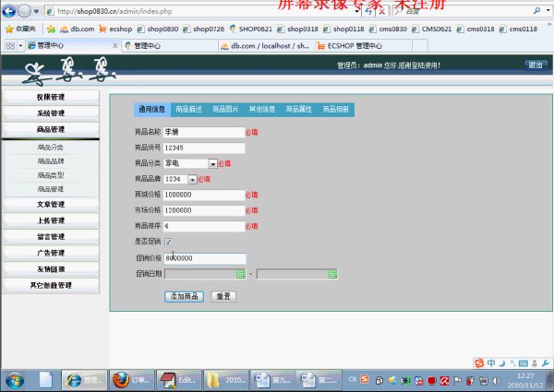Open the shop0830 favorites bar link
The image size is (554, 392).
click(x=158, y=29)
